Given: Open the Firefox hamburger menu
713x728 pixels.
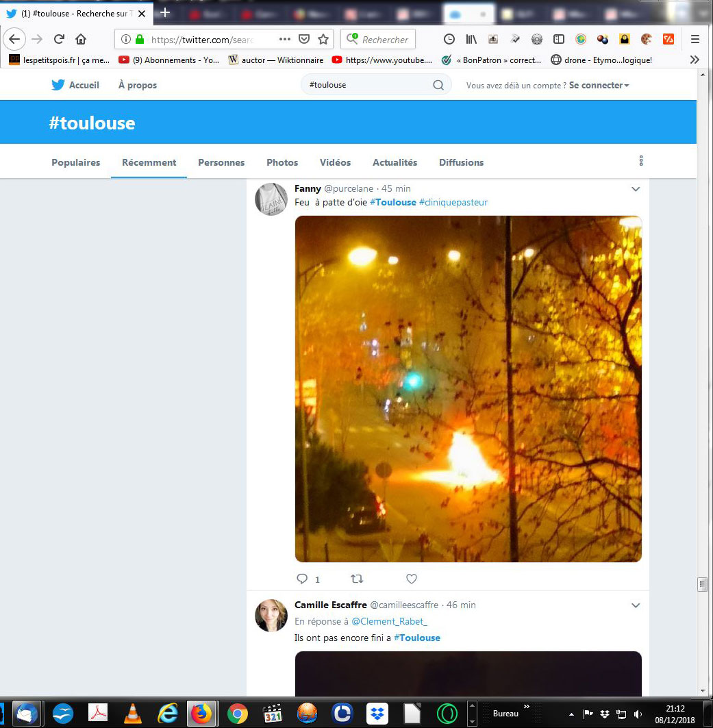Looking at the screenshot, I should (x=695, y=39).
